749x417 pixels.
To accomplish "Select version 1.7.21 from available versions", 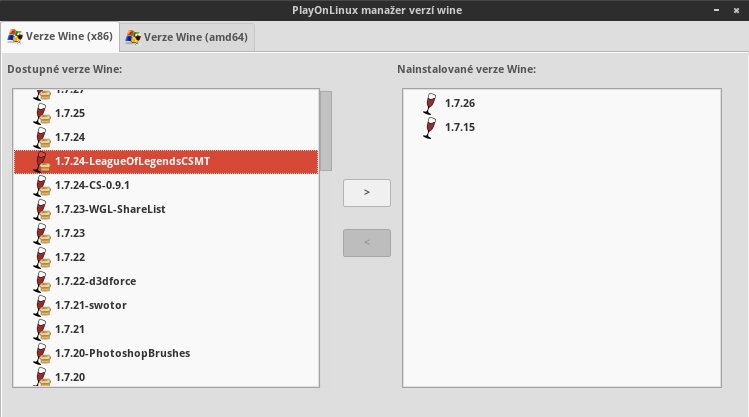I will click(70, 329).
